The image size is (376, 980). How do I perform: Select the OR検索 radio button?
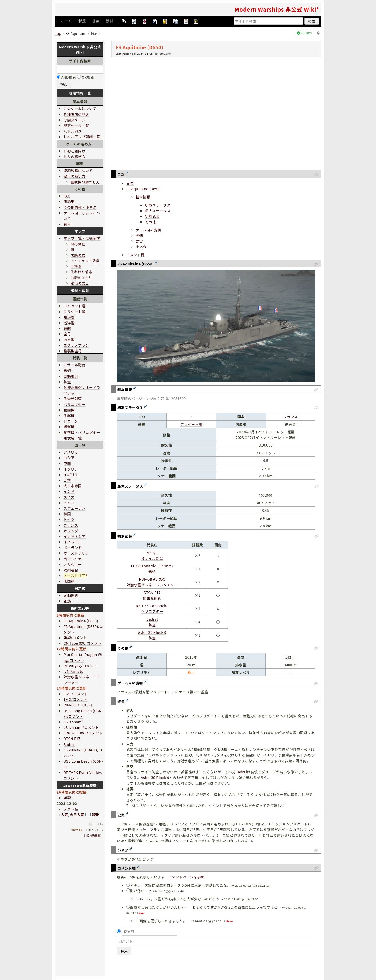79,77
